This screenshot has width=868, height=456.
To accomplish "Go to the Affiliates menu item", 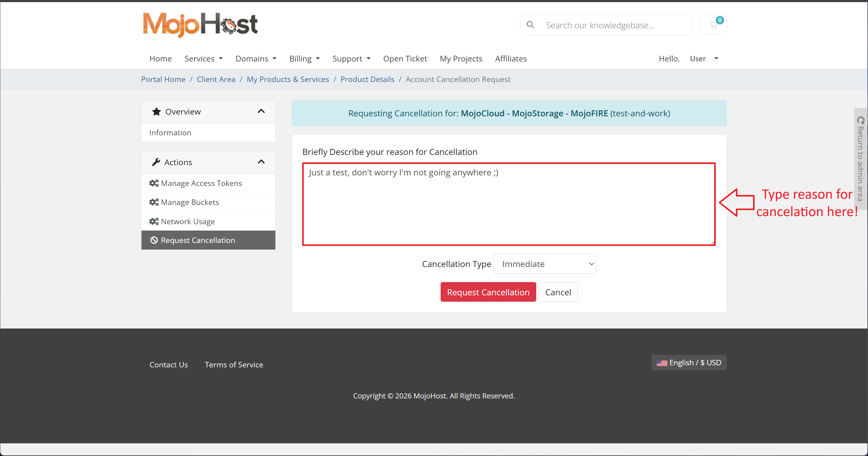I will 511,58.
